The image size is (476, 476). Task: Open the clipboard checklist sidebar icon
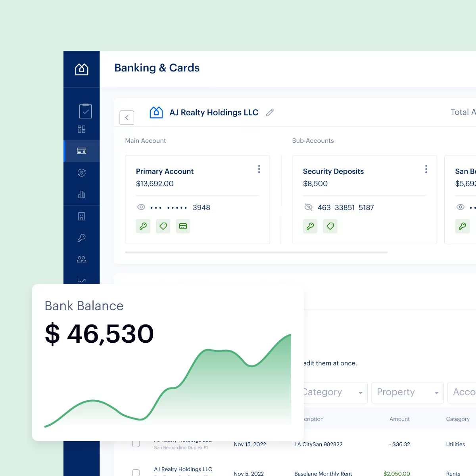point(86,111)
